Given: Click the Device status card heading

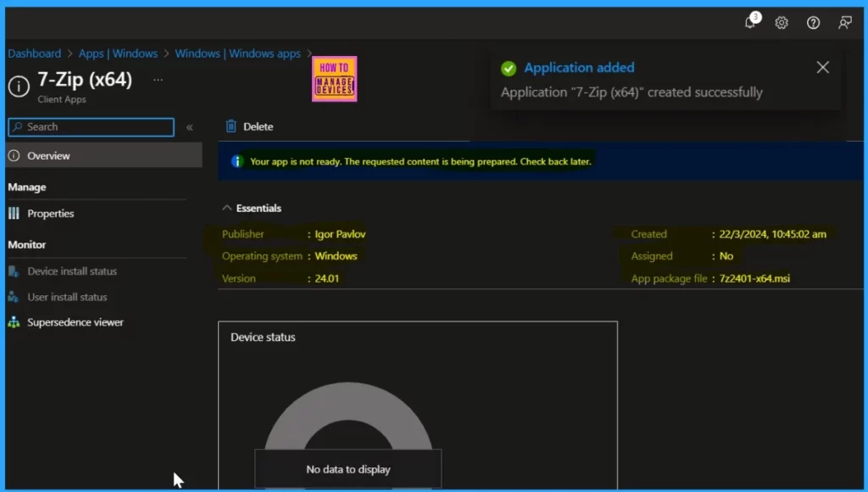Looking at the screenshot, I should pyautogui.click(x=263, y=337).
